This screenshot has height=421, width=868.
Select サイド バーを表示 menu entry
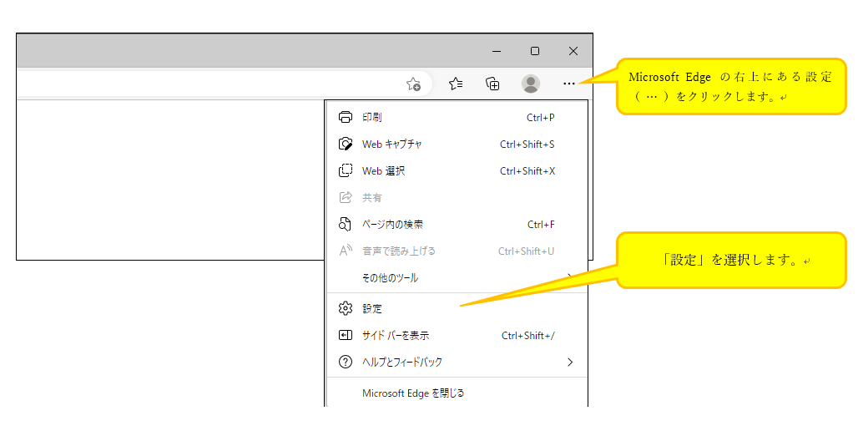click(x=457, y=335)
